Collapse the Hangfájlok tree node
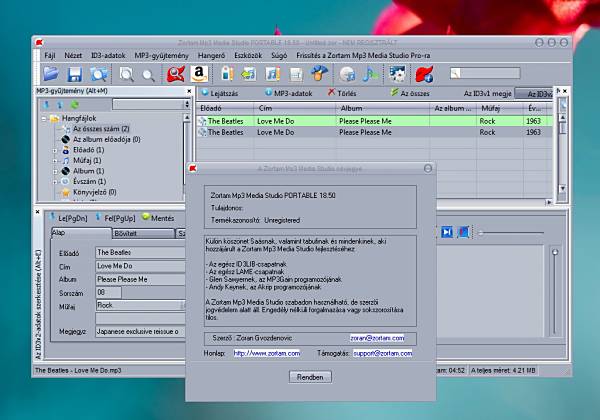The height and width of the screenshot is (420, 600). tap(44, 119)
